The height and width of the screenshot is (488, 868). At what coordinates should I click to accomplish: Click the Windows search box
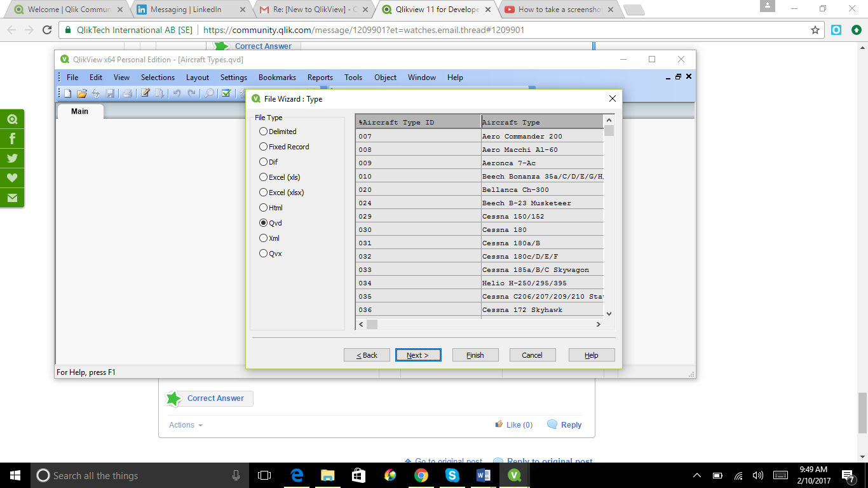click(139, 475)
